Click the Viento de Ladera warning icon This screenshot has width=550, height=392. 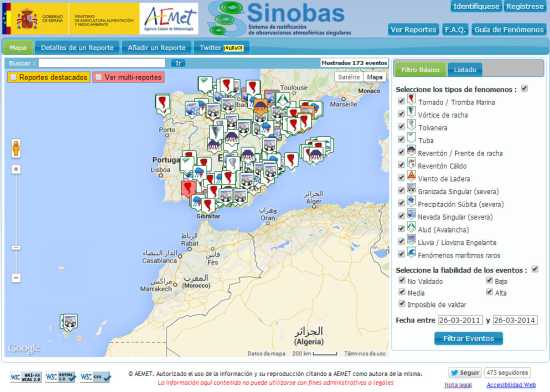pyautogui.click(x=411, y=176)
